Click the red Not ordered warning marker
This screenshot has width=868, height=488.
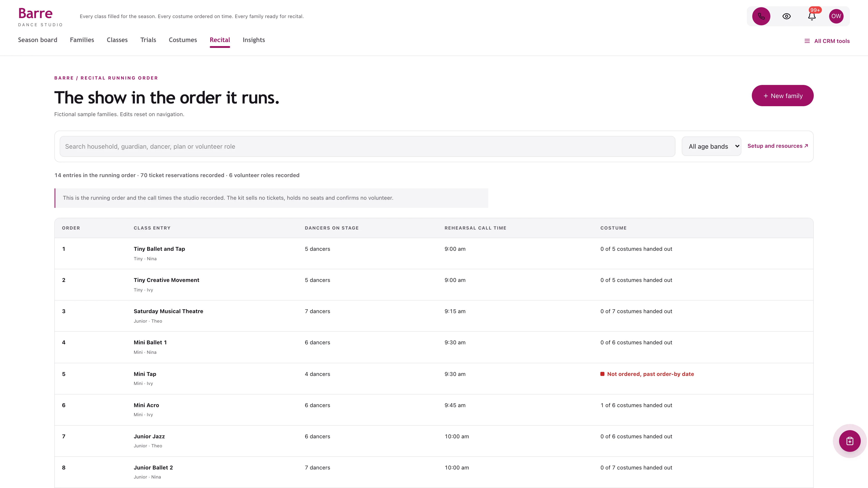(x=602, y=374)
